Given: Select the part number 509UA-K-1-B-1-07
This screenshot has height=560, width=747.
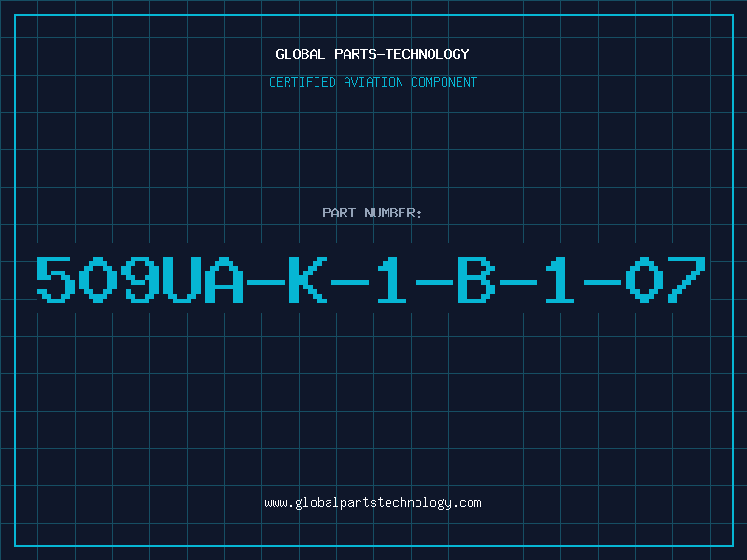Looking at the screenshot, I should pyautogui.click(x=371, y=279).
